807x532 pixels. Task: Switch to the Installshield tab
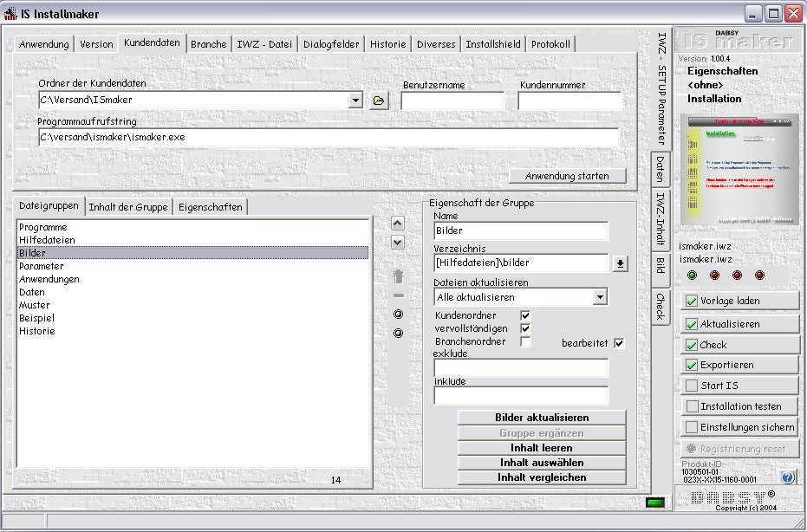[493, 44]
